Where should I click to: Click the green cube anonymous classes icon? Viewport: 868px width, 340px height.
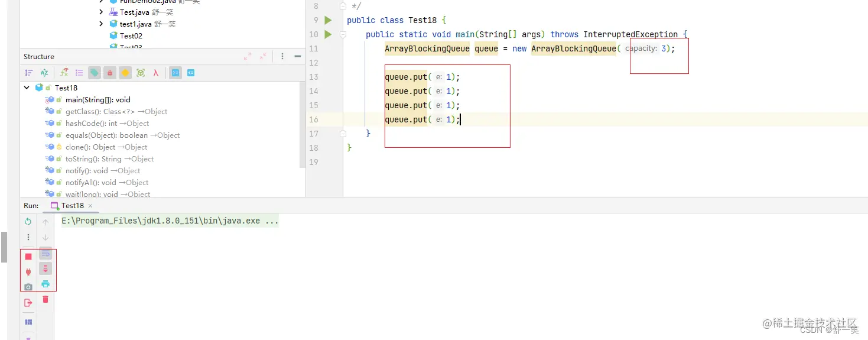pyautogui.click(x=141, y=73)
